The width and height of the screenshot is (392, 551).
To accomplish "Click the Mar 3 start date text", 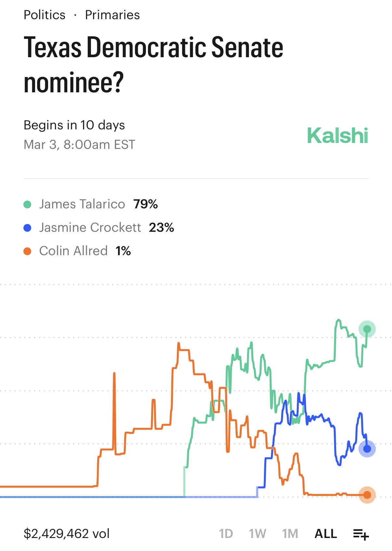I will pos(79,145).
